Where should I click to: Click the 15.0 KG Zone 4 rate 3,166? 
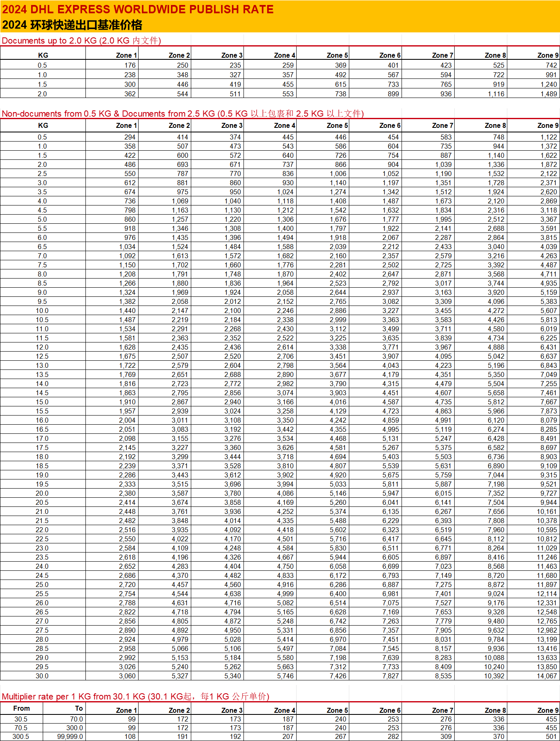pos(285,402)
